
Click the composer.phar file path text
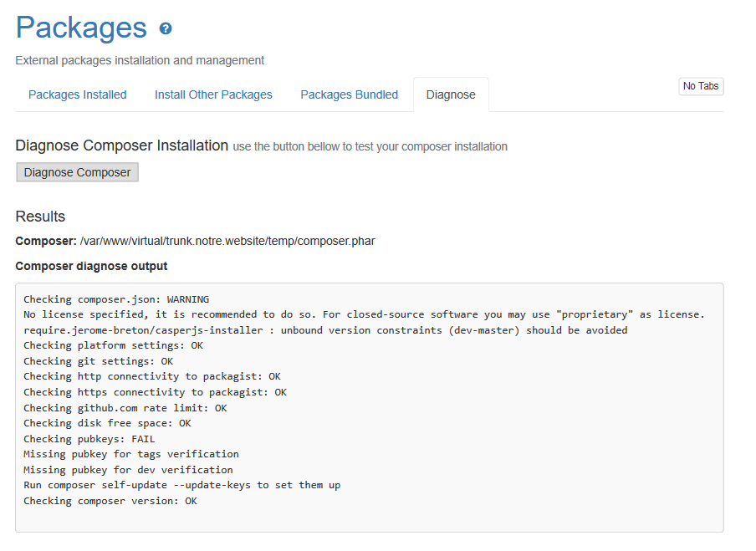click(x=227, y=241)
